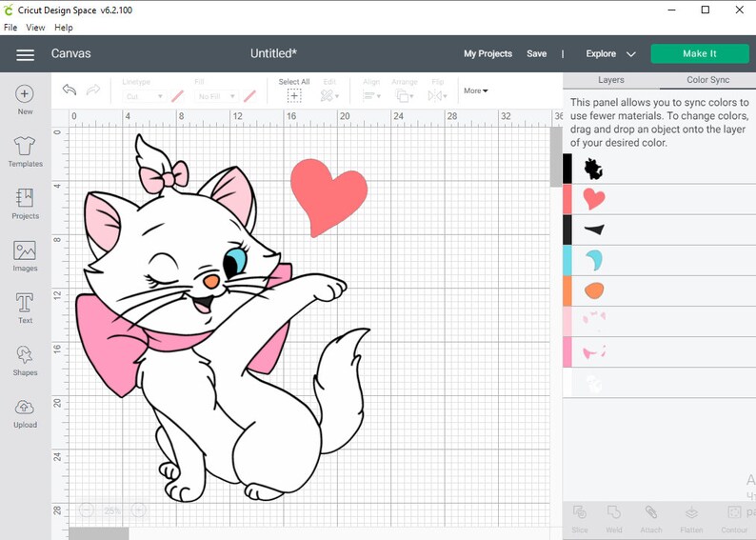Click the Untitled* project title
This screenshot has width=756, height=540.
273,53
